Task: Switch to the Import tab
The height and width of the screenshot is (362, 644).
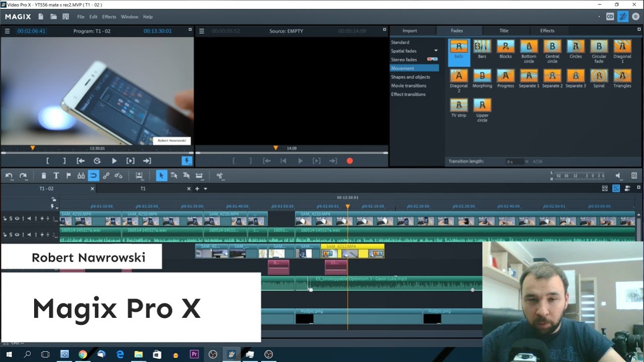Action: point(410,31)
